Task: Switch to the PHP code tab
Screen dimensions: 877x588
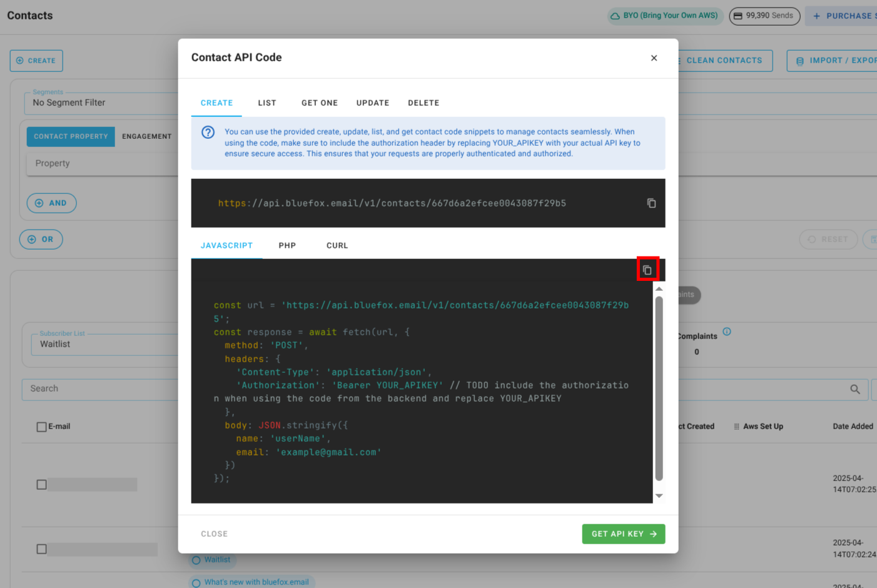Action: [x=287, y=245]
